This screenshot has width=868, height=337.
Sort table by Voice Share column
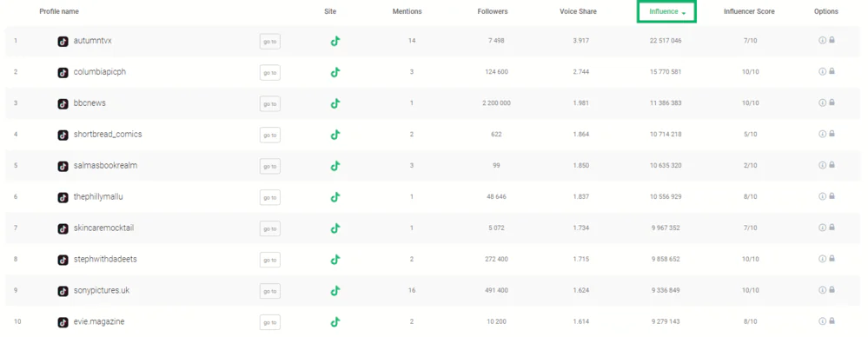(578, 11)
